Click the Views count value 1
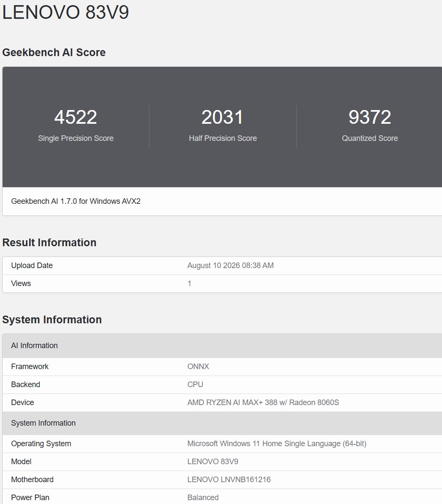 click(x=189, y=283)
